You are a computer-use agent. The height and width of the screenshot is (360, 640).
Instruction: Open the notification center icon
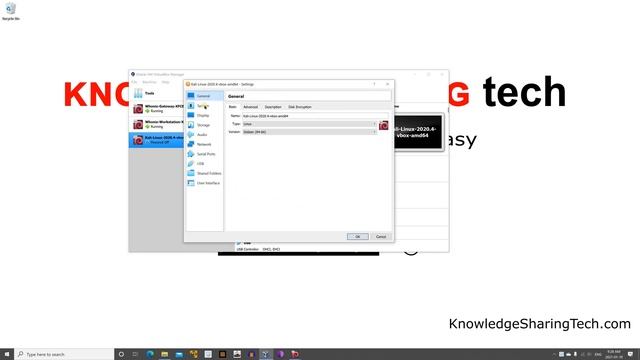631,354
